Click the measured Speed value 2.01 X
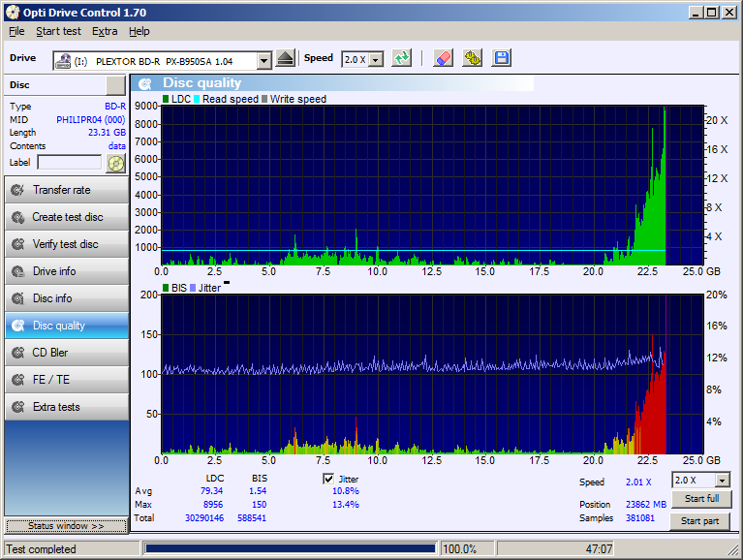 (638, 482)
